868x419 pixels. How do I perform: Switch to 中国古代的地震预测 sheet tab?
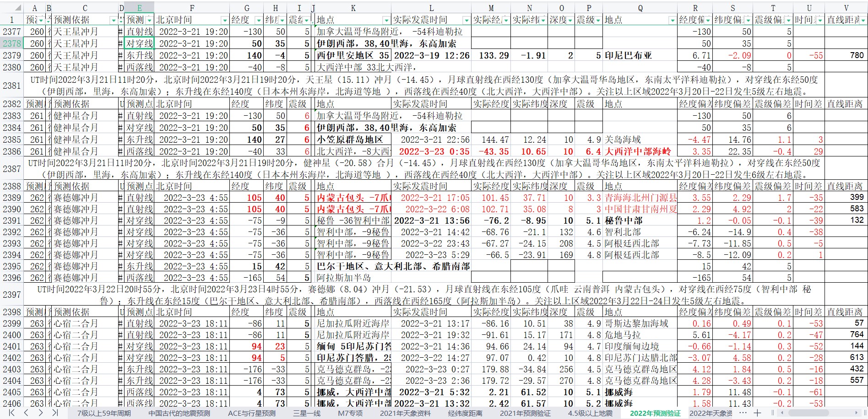point(179,413)
